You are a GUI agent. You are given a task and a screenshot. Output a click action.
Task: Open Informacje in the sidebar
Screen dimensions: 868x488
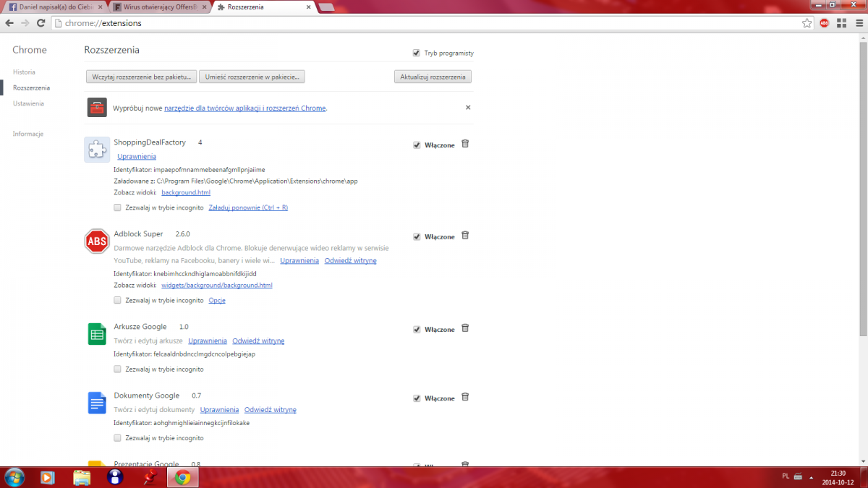tap(28, 134)
